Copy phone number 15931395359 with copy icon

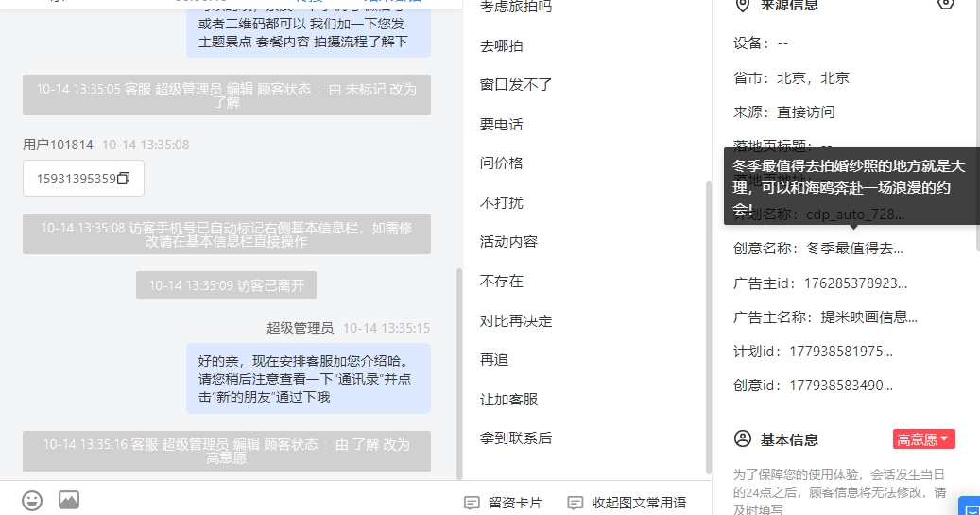coord(124,179)
